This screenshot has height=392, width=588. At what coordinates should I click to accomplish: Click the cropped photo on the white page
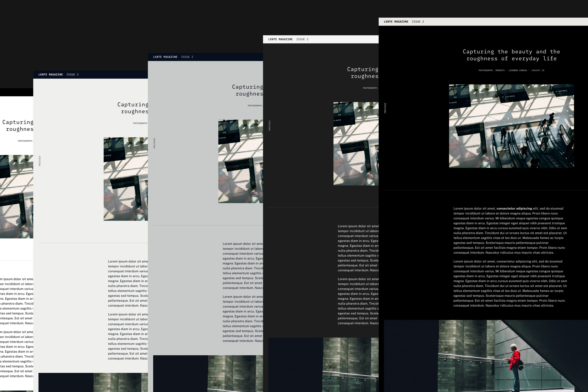[16, 196]
